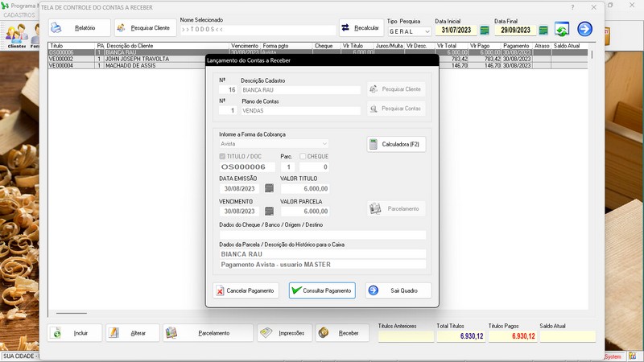Viewport: 644px width, 362px height.
Task: Click the Impressões button
Action: [284, 333]
